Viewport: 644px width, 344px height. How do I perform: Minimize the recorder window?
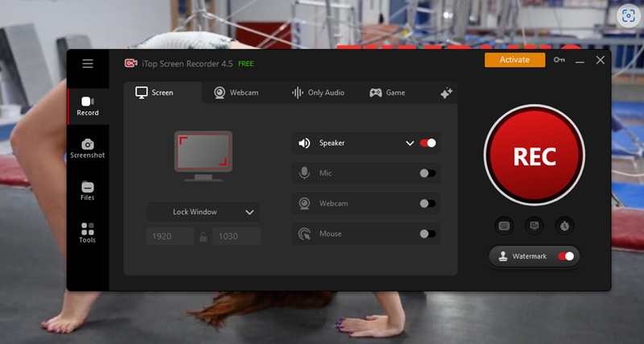580,61
